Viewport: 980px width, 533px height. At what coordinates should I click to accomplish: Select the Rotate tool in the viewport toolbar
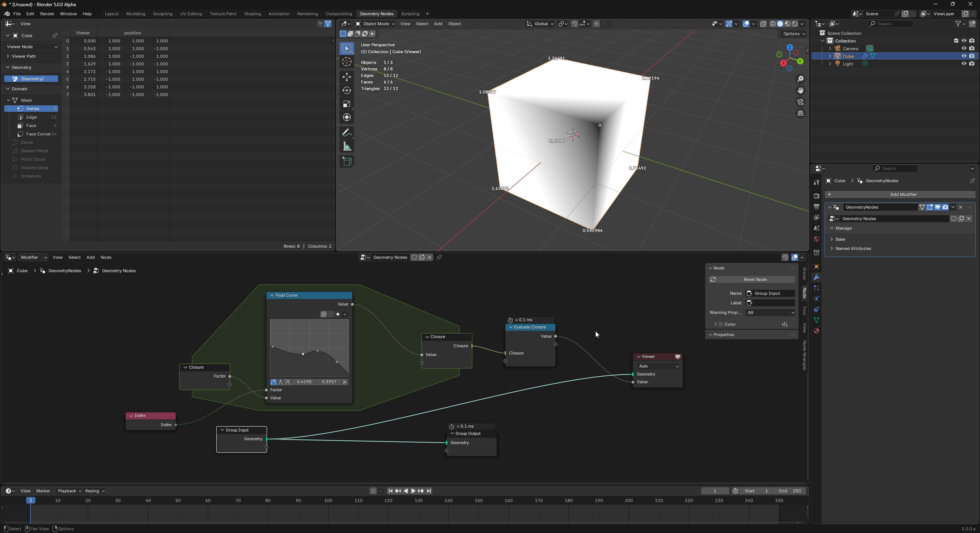pos(346,90)
